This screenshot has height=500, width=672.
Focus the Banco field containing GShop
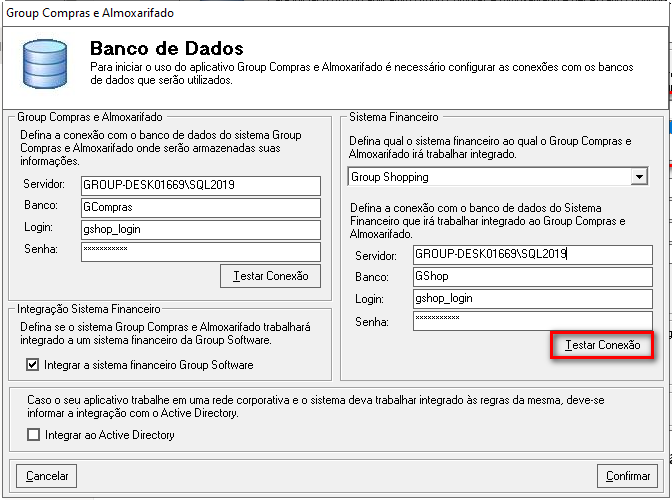[x=533, y=277]
